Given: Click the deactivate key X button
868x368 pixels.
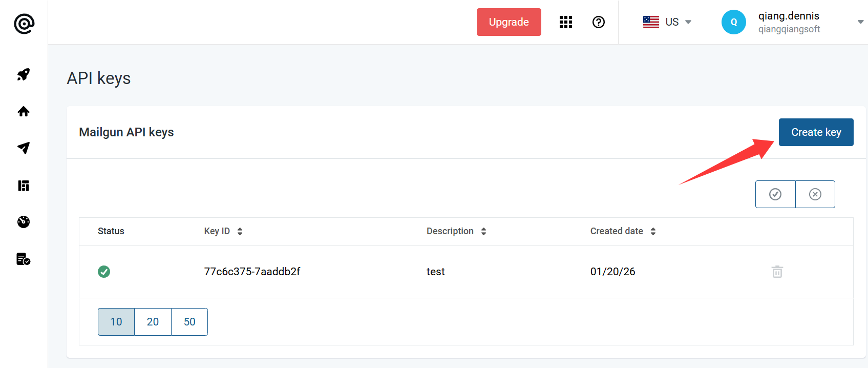Looking at the screenshot, I should click(815, 194).
